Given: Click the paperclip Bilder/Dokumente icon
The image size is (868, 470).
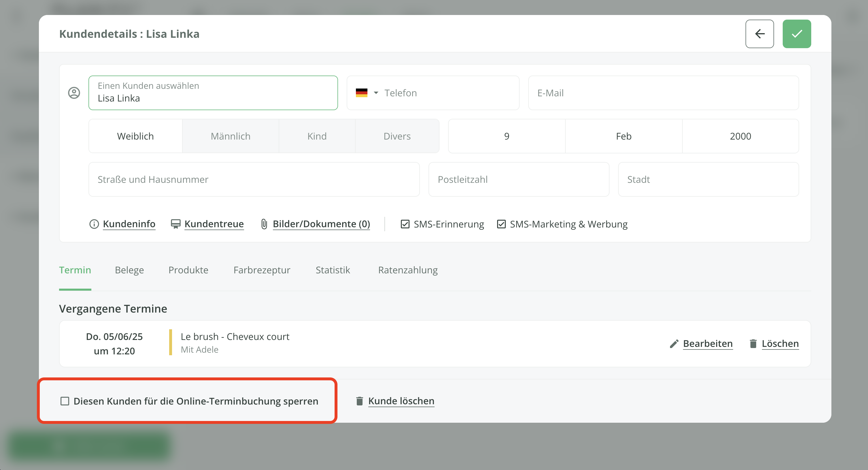Looking at the screenshot, I should [x=264, y=224].
